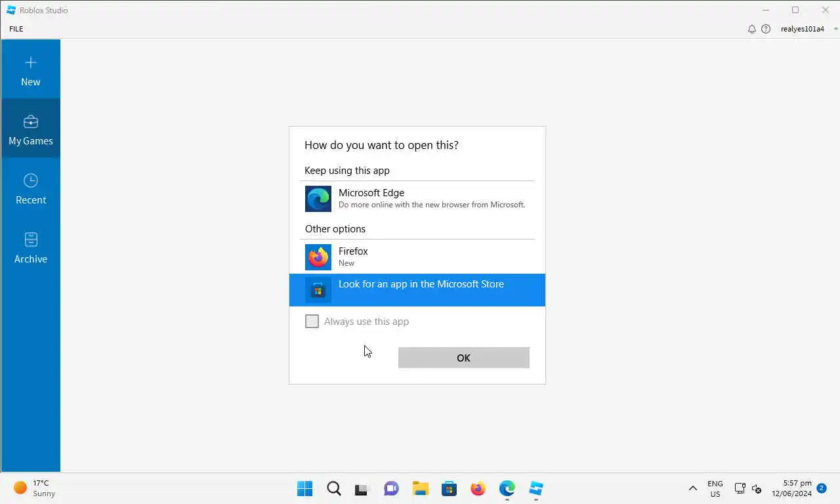Open the clock showing 5:57 pm
The height and width of the screenshot is (504, 840).
(x=791, y=488)
